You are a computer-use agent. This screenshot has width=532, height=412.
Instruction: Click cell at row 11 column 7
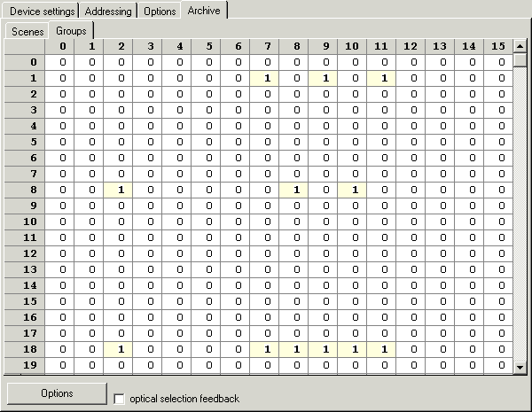click(264, 237)
